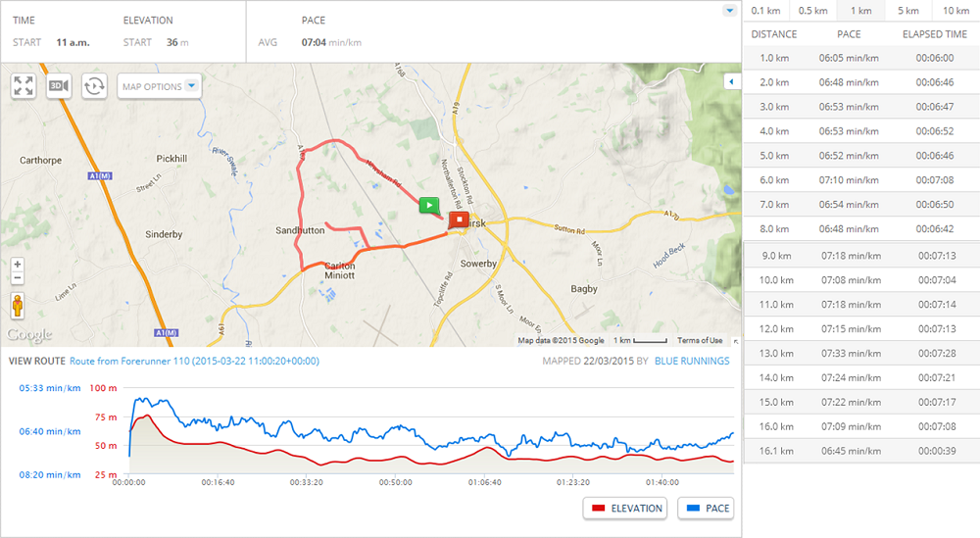Zoom in on the map

18,265
